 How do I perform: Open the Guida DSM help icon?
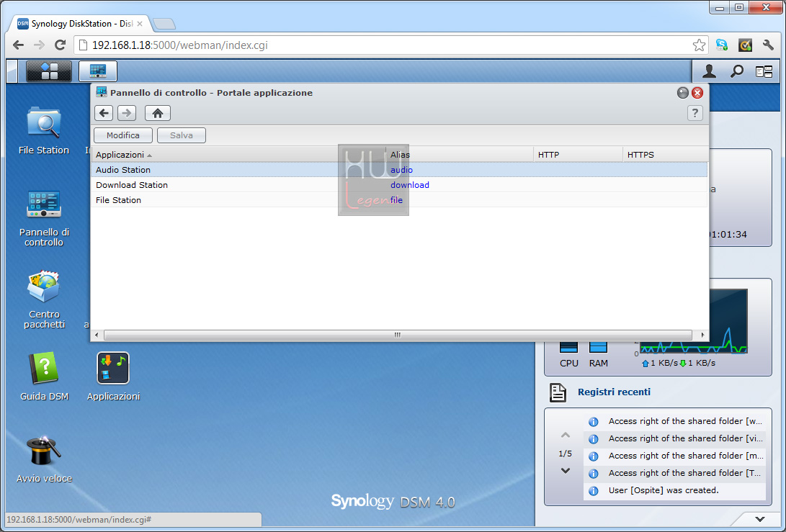click(x=44, y=377)
